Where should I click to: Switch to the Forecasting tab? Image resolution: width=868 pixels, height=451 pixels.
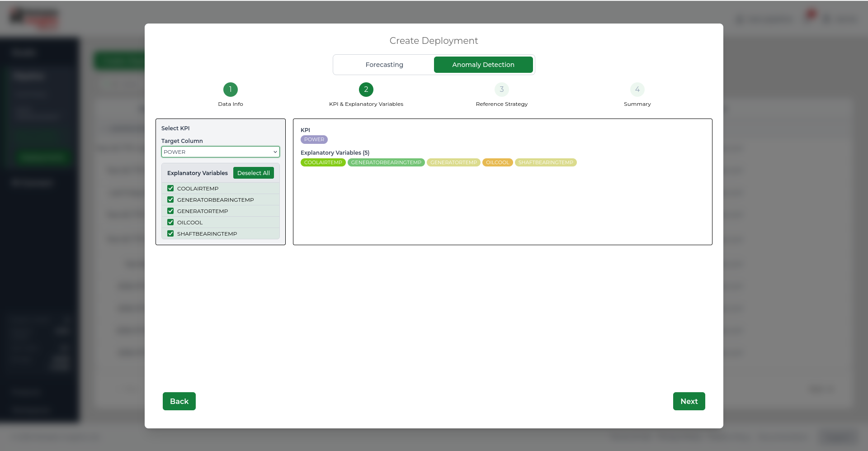pyautogui.click(x=384, y=65)
